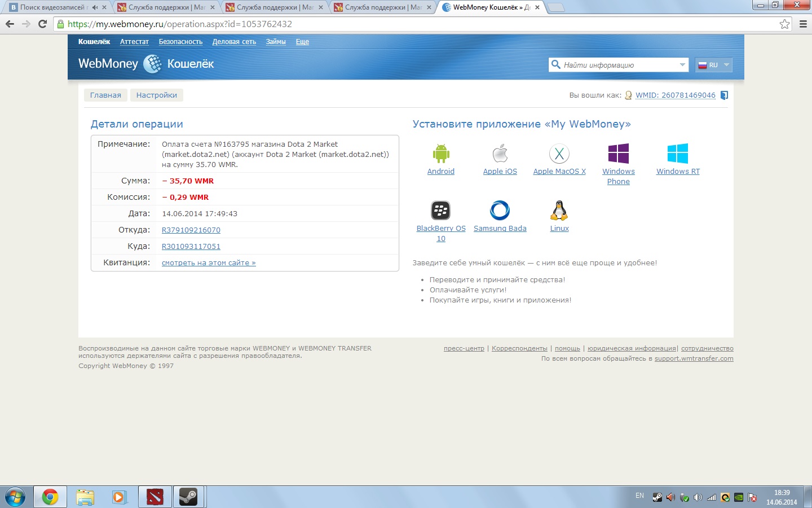Image resolution: width=812 pixels, height=508 pixels.
Task: Click the Android text link
Action: [441, 172]
